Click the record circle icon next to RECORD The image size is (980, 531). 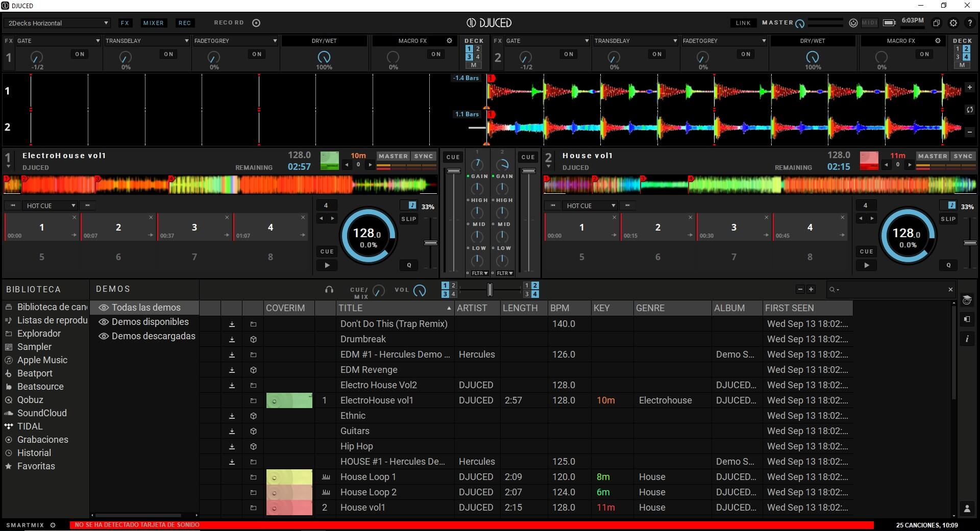point(257,23)
